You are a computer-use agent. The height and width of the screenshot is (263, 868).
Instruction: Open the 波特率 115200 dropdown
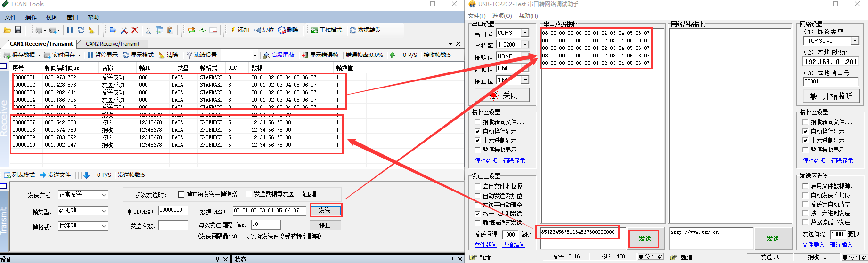(x=525, y=45)
